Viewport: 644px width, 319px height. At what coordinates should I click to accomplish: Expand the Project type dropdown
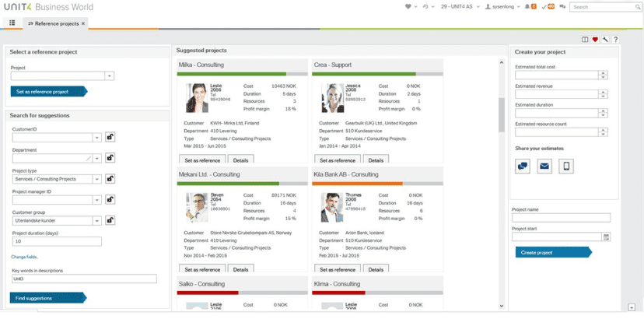(97, 179)
